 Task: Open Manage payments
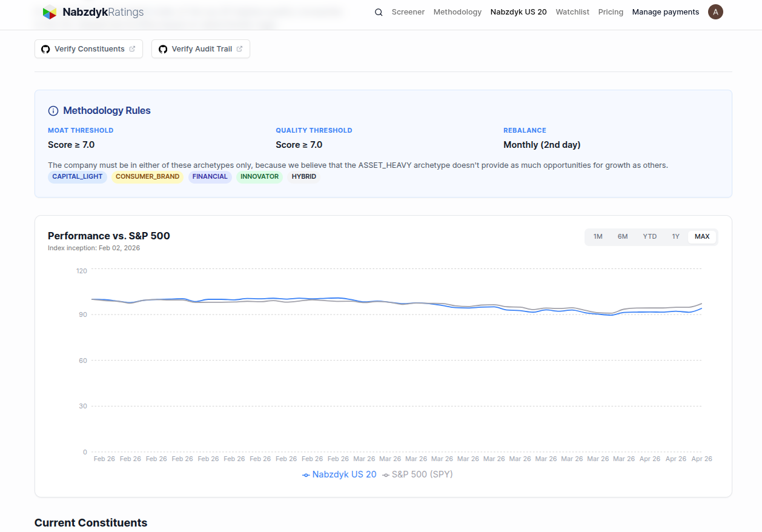666,12
